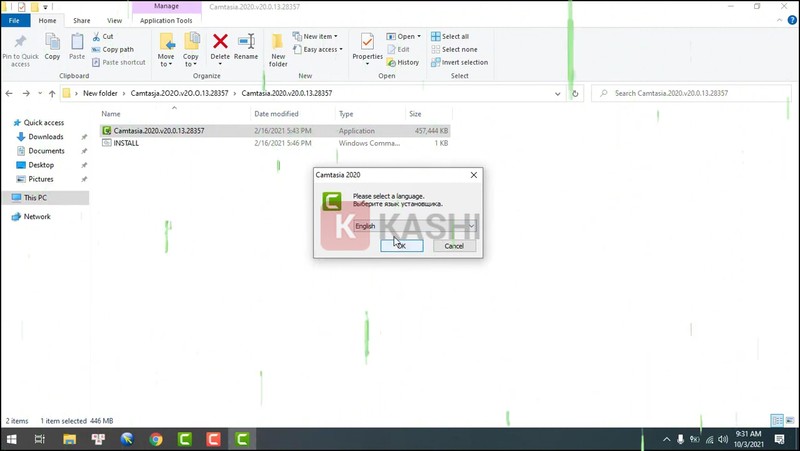Click the refresh button beside address bar
Viewport: 800px width, 451px height.
click(x=575, y=93)
